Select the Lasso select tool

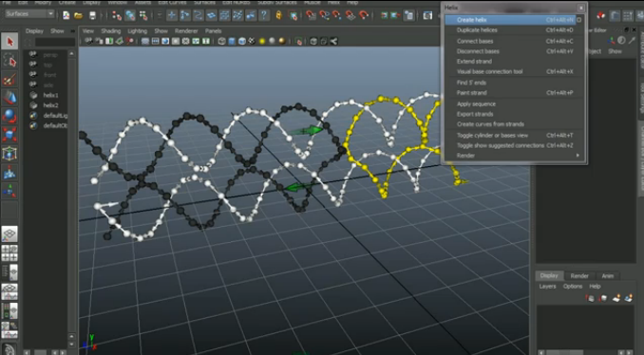(x=9, y=61)
